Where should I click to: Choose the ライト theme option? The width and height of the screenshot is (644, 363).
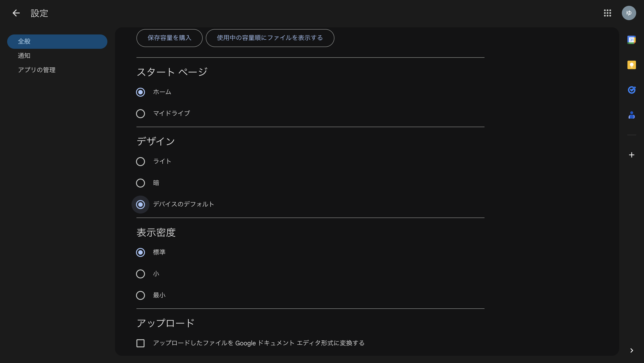pos(140,161)
